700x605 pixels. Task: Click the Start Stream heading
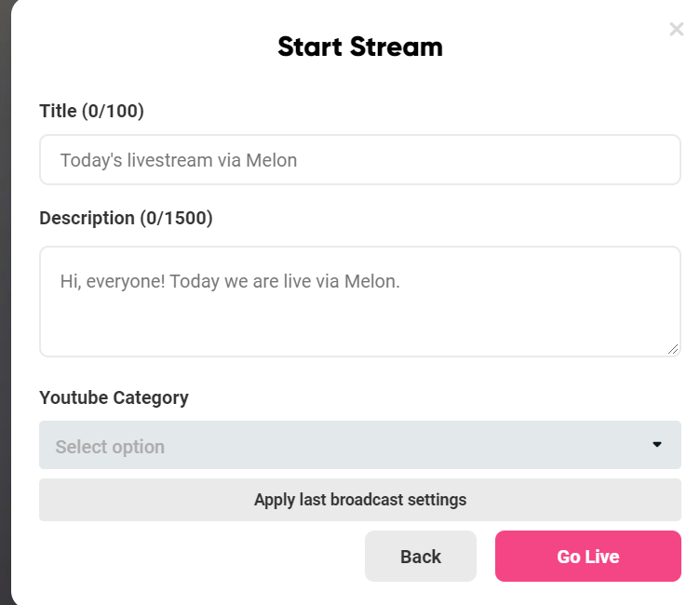point(359,47)
